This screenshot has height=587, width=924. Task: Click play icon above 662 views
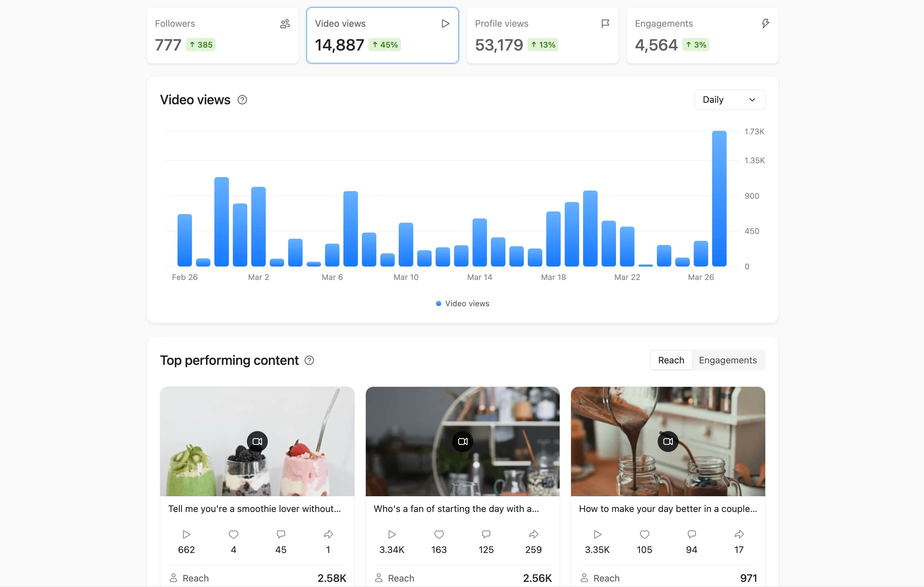187,534
